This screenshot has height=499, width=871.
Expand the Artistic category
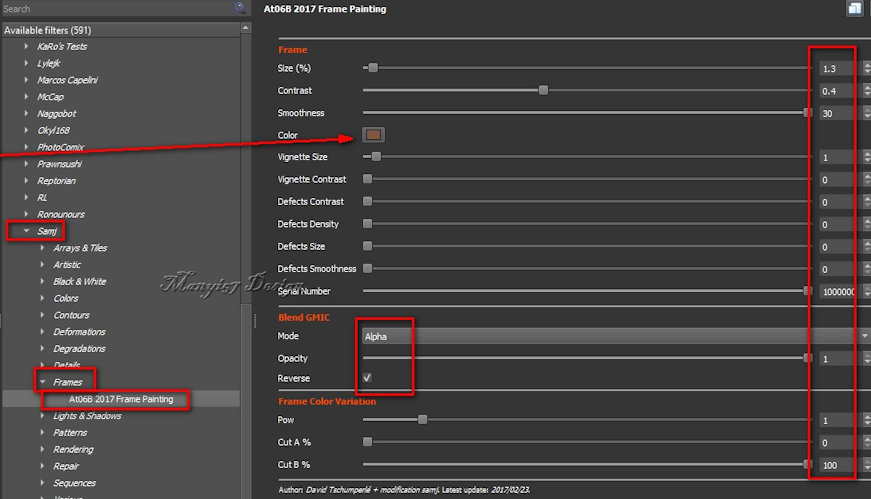(42, 265)
